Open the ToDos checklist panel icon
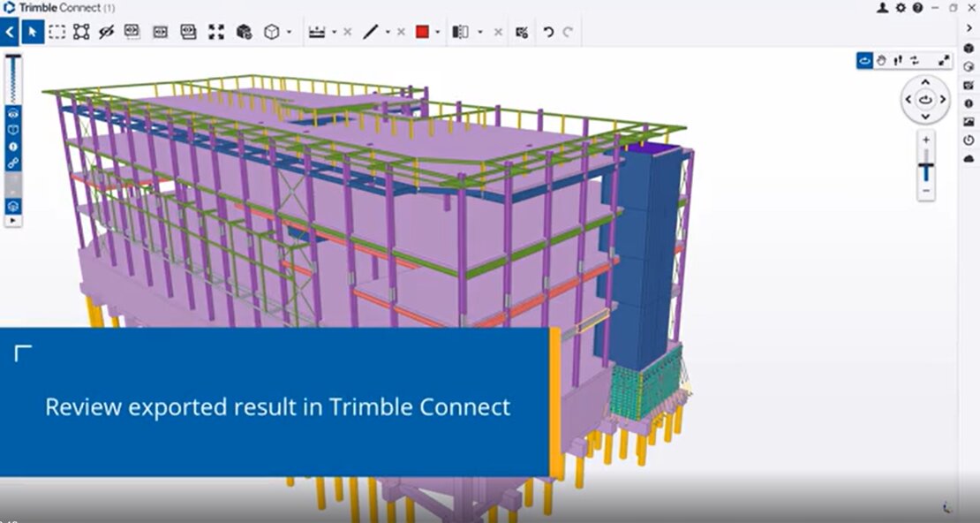 [969, 85]
